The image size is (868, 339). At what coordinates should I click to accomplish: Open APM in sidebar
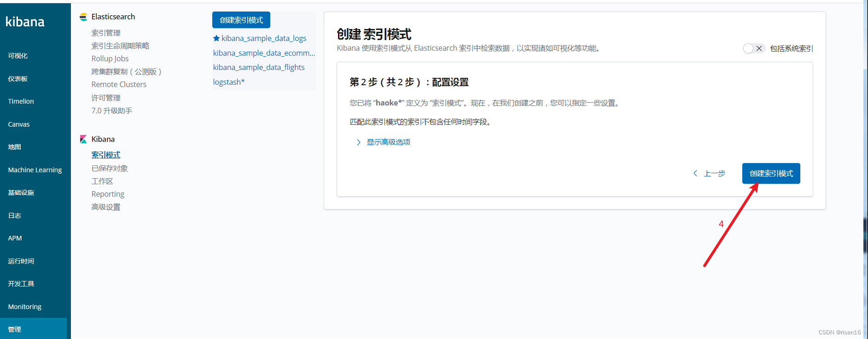(x=15, y=238)
